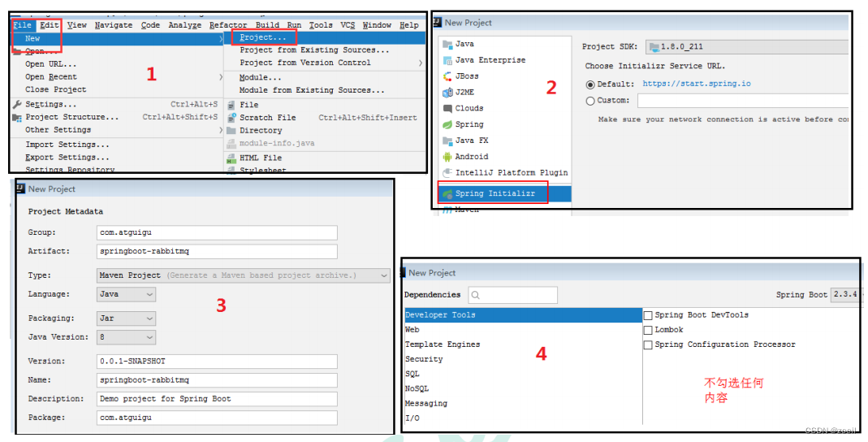The image size is (868, 442).
Task: Choose New in the File menu
Action: pos(118,38)
